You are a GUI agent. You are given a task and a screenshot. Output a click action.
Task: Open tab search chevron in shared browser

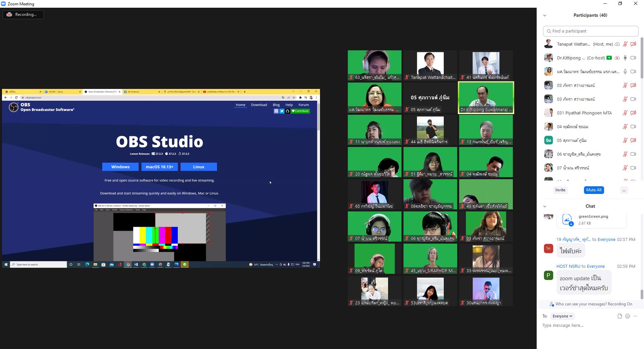point(293,92)
